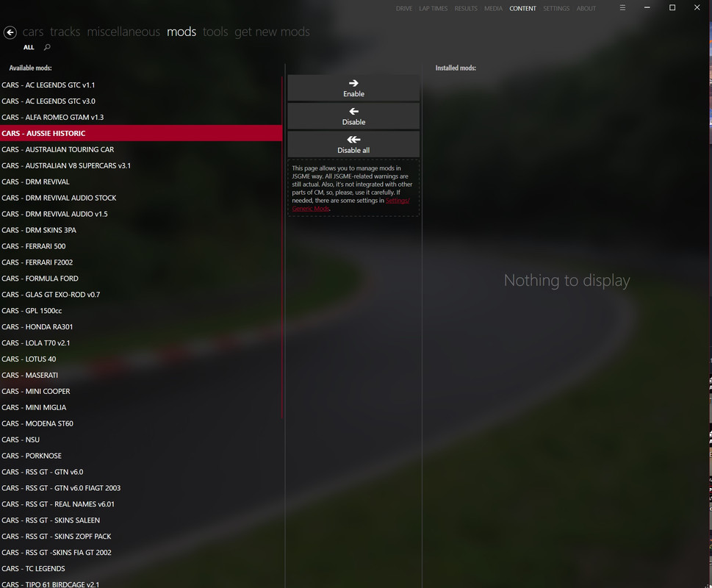Switch to the miscellaneous tab
This screenshot has height=588, width=712.
(123, 32)
